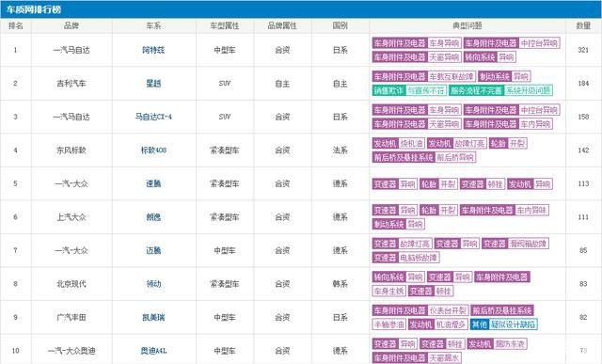Select the count value 158
602x364 pixels.
tap(583, 117)
